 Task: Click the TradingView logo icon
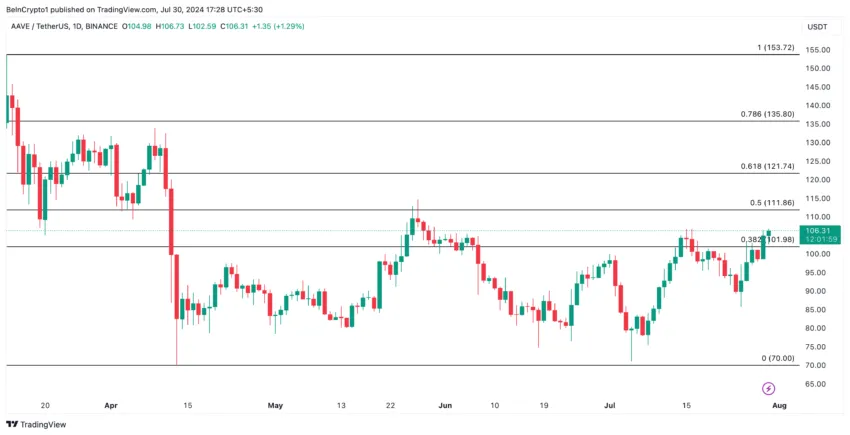[13, 424]
